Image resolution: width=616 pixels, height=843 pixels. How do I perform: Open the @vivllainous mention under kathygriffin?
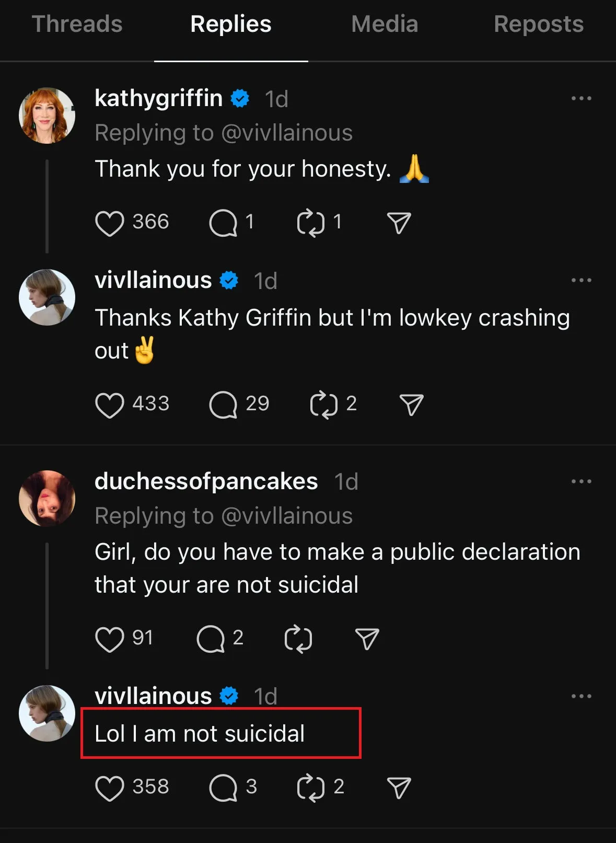point(287,133)
